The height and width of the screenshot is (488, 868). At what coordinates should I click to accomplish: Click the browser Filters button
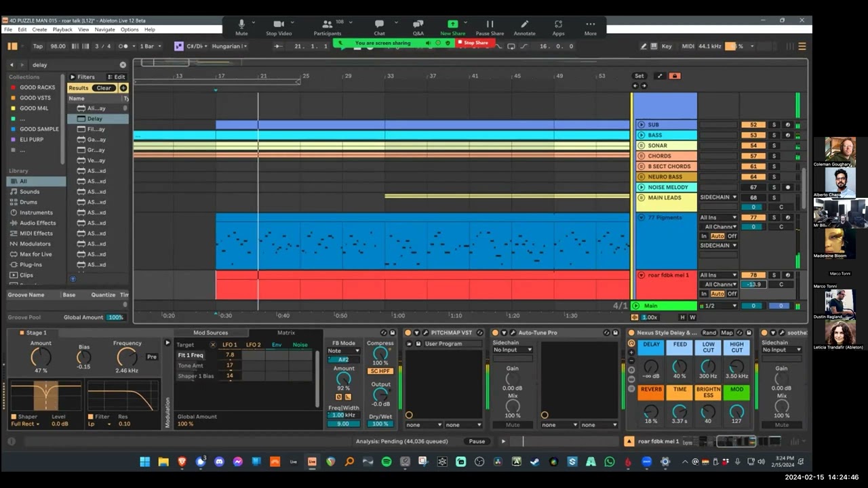pyautogui.click(x=82, y=77)
